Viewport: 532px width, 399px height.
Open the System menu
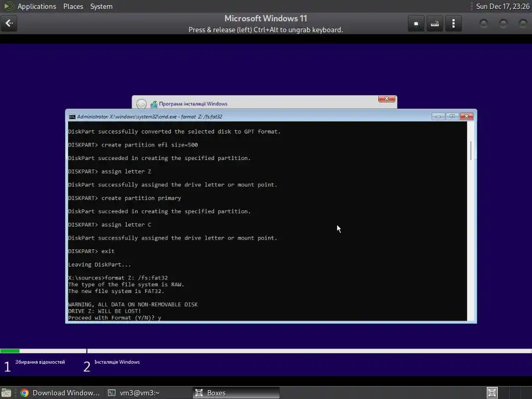(101, 6)
